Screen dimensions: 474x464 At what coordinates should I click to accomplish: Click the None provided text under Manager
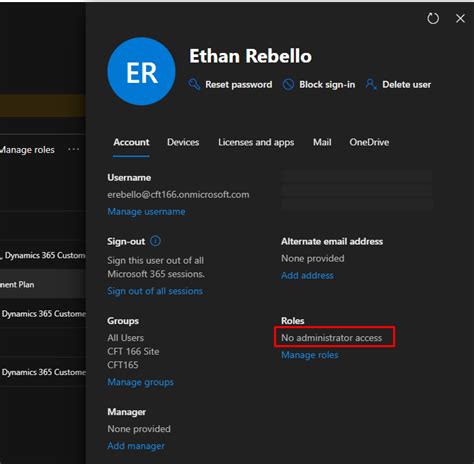[x=139, y=429]
